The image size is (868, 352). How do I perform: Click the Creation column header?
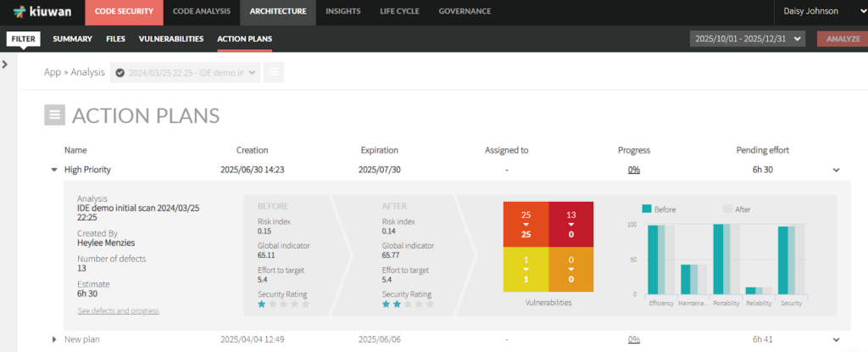[x=252, y=150]
